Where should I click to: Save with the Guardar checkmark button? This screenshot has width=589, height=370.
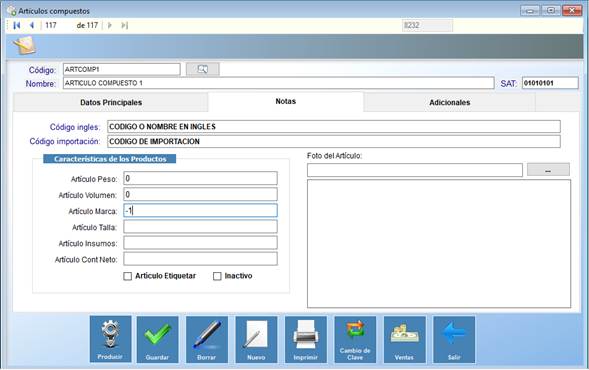157,339
